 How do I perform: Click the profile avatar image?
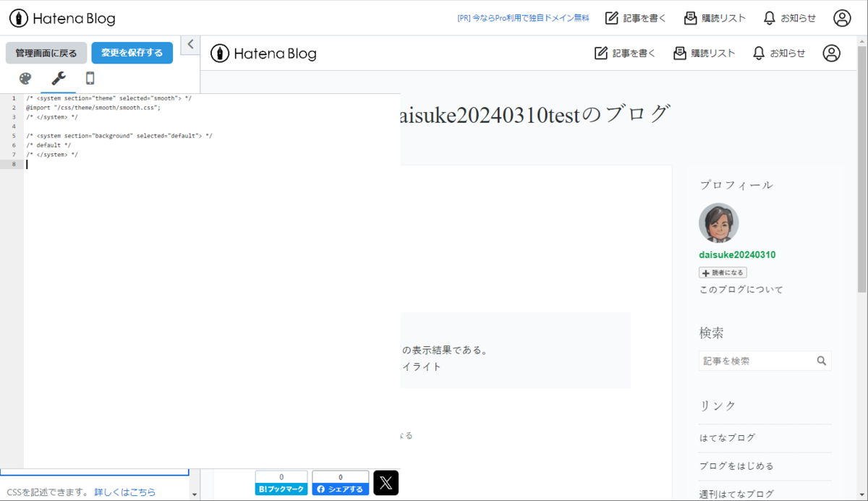[719, 223]
